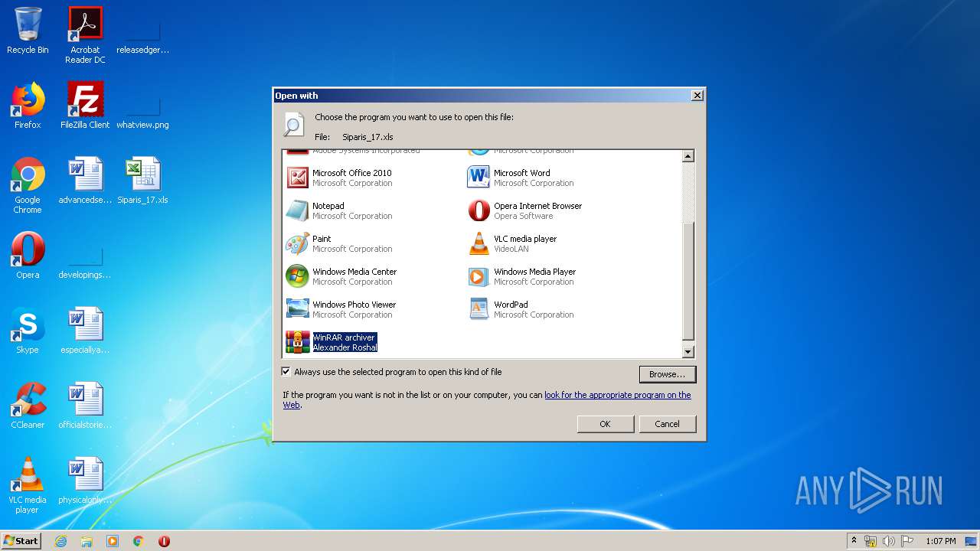The width and height of the screenshot is (980, 551).
Task: Select the Paint program icon
Action: click(x=297, y=243)
